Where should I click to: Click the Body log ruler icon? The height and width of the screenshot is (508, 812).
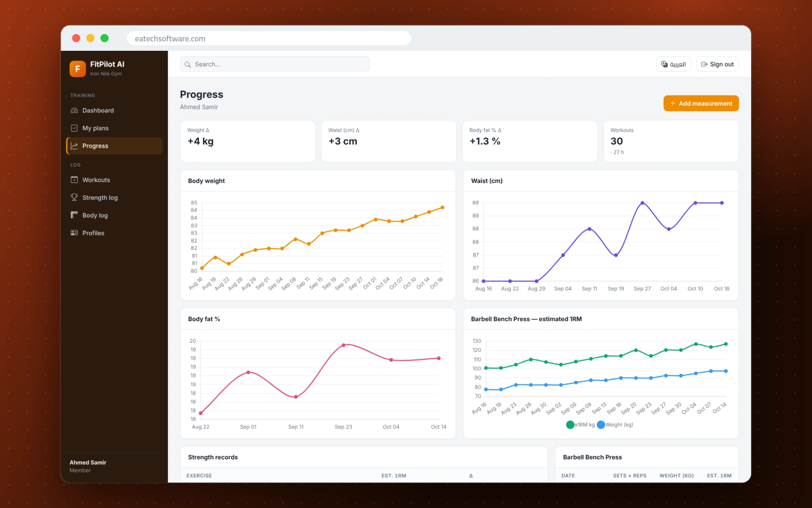coord(74,215)
